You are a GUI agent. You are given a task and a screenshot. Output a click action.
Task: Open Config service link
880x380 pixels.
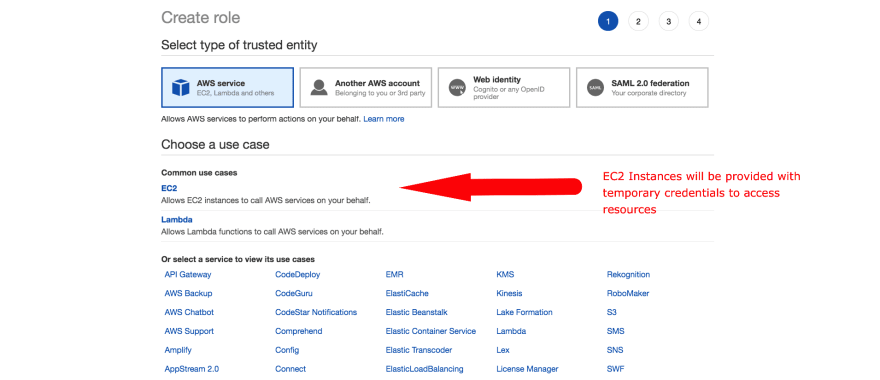tap(287, 350)
